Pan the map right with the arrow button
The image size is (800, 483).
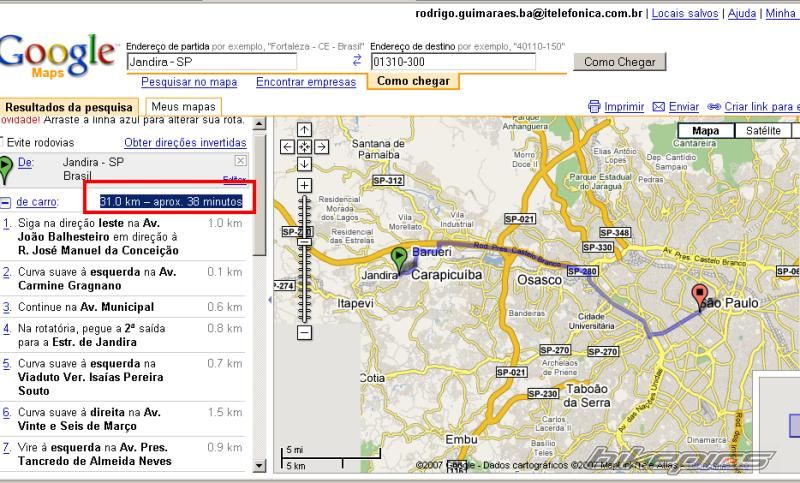pos(321,147)
